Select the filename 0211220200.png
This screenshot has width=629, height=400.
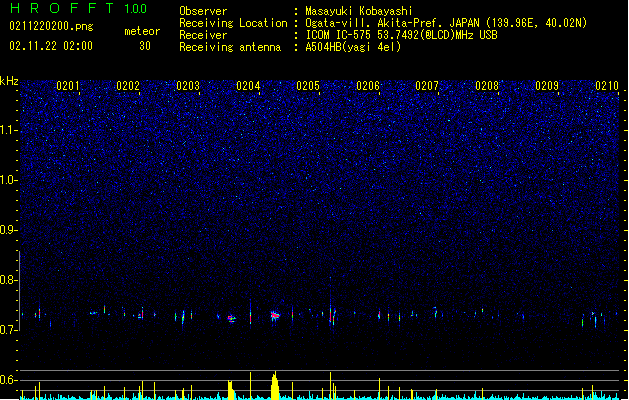click(x=51, y=27)
